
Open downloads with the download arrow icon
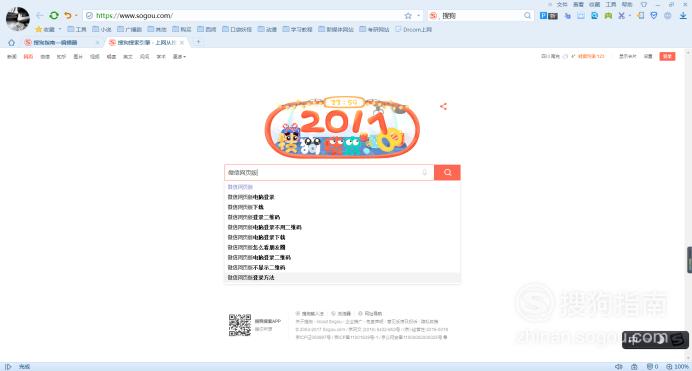point(683,15)
